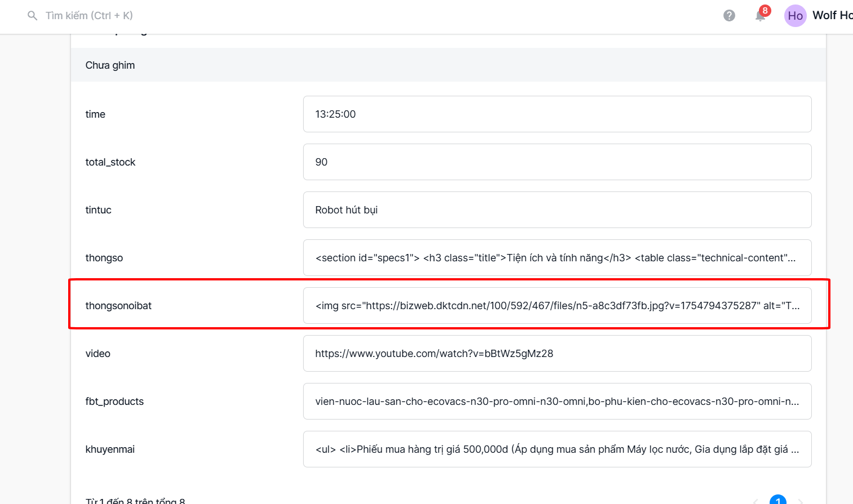This screenshot has height=504, width=853.
Task: Click the thongso label
Action: click(104, 258)
